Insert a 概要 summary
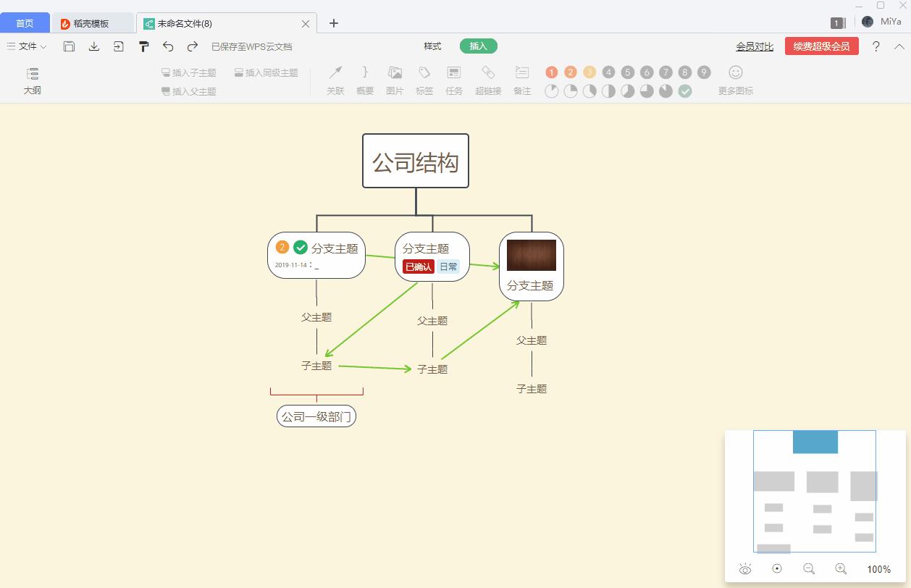The height and width of the screenshot is (588, 911). (364, 80)
